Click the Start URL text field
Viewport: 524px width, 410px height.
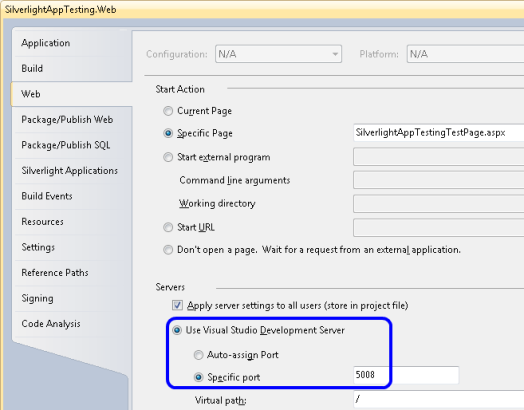point(438,228)
